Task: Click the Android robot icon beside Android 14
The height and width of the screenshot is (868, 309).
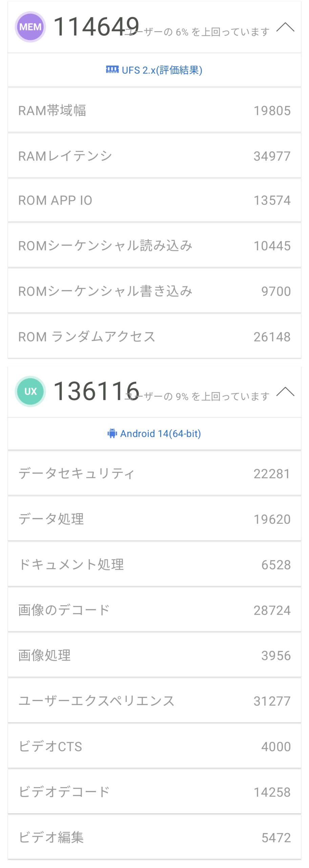Action: tap(112, 433)
